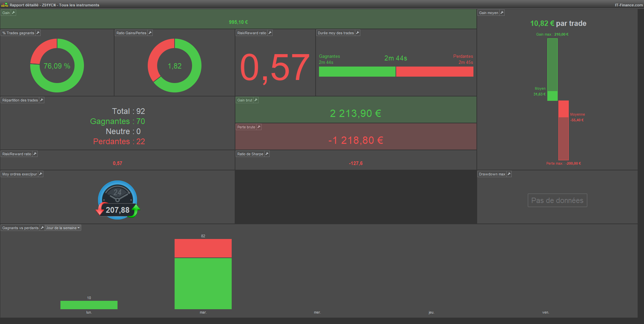Image resolution: width=644 pixels, height=324 pixels.
Task: Click wrench beside Gagnants vs perdants
Action: 42,228
